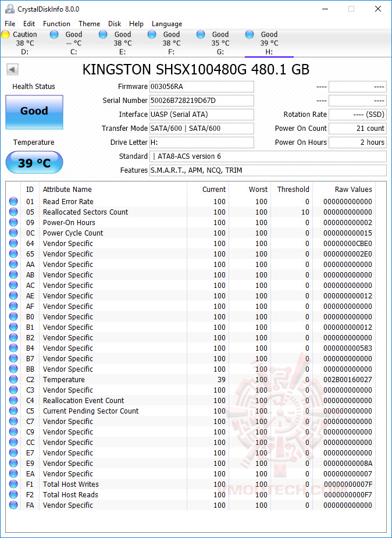Select the Reallocated Sectors Count attribute name
This screenshot has height=538, width=392.
pos(85,212)
